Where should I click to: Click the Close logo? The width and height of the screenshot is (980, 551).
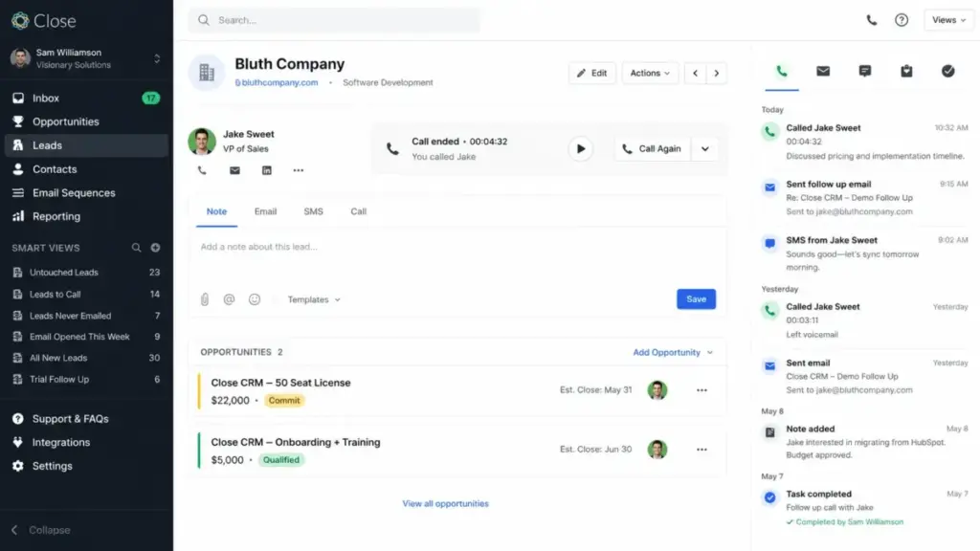44,21
